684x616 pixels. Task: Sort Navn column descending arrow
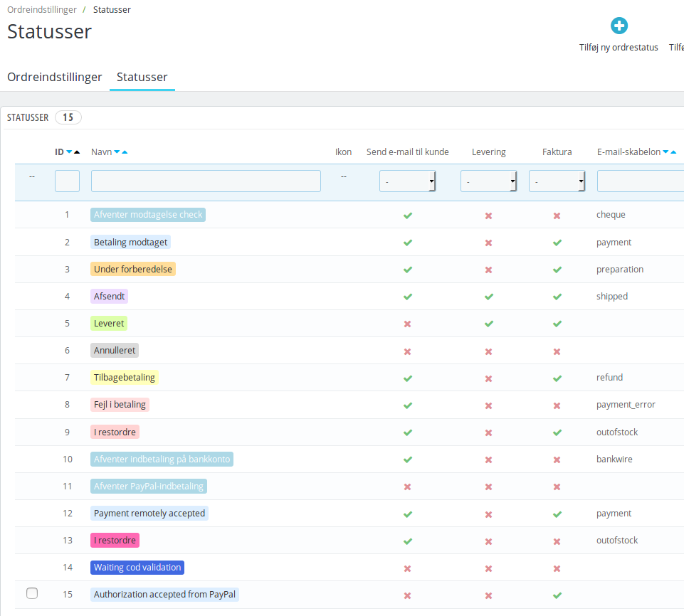coord(117,152)
